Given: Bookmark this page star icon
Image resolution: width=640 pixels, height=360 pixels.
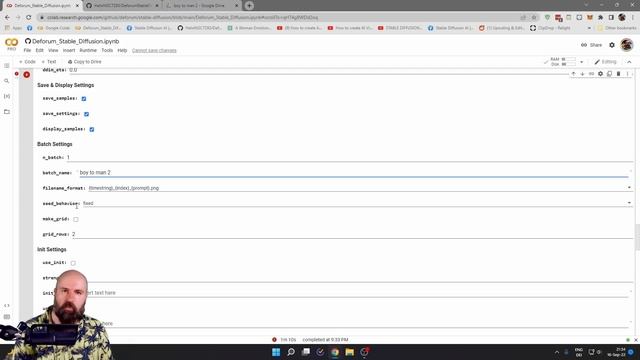Looking at the screenshot, I should point(534,18).
